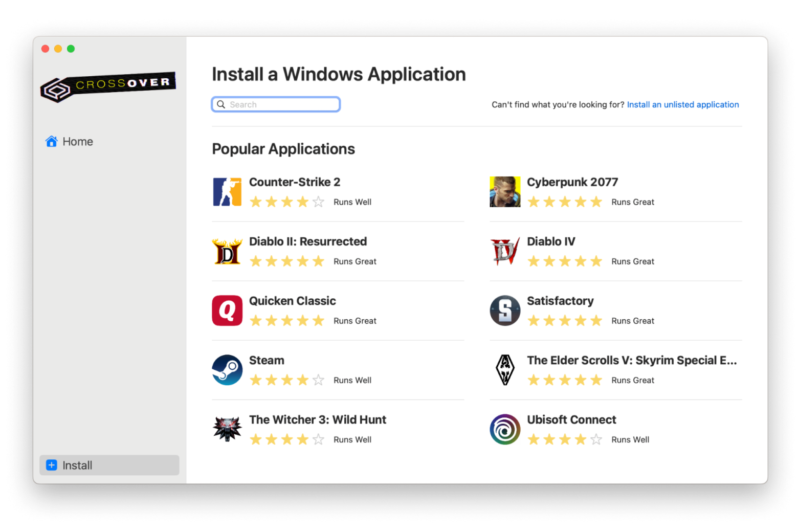This screenshot has height=532, width=798.
Task: Click the Cyberpunk 2077 game icon
Action: 505,192
